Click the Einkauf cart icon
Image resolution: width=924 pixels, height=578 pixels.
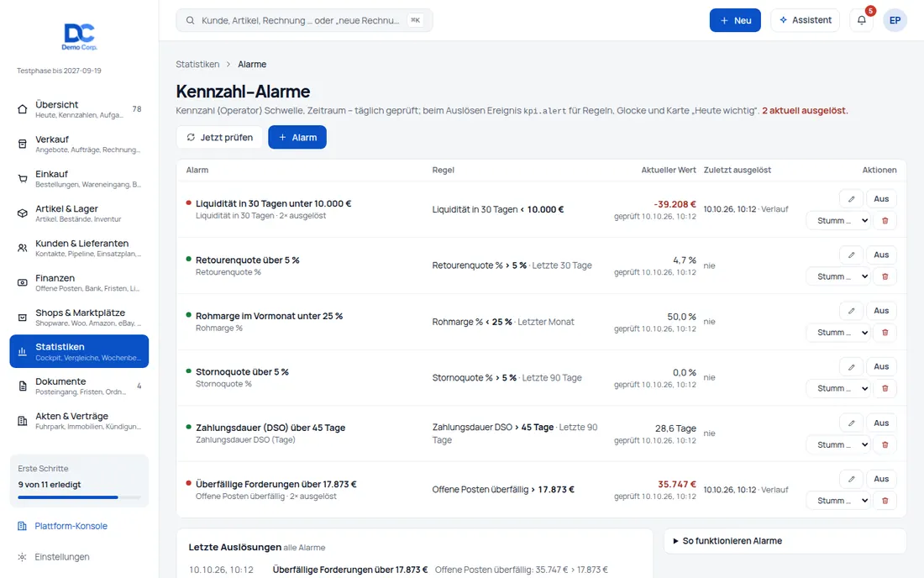[23, 179]
